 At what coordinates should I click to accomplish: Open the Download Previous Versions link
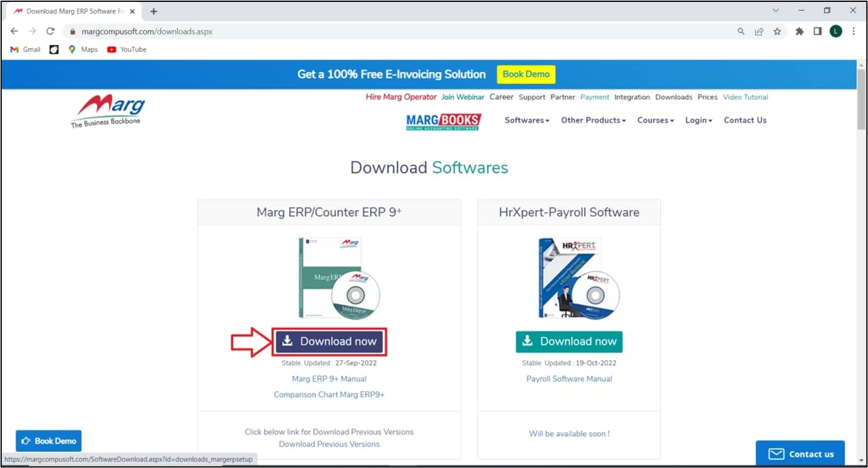click(329, 444)
